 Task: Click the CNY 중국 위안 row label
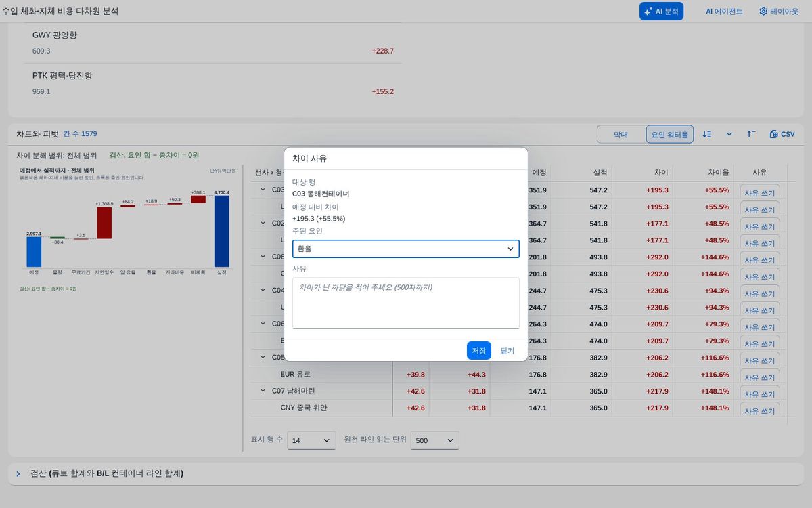pos(304,408)
